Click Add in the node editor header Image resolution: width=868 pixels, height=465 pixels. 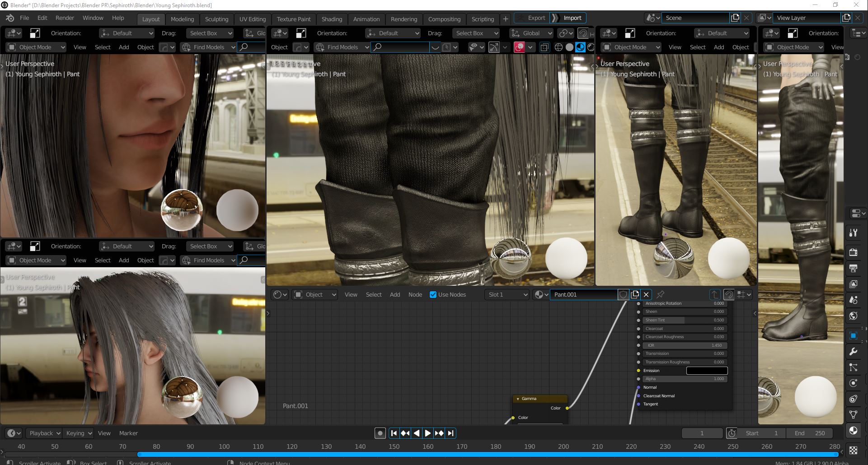tap(395, 294)
